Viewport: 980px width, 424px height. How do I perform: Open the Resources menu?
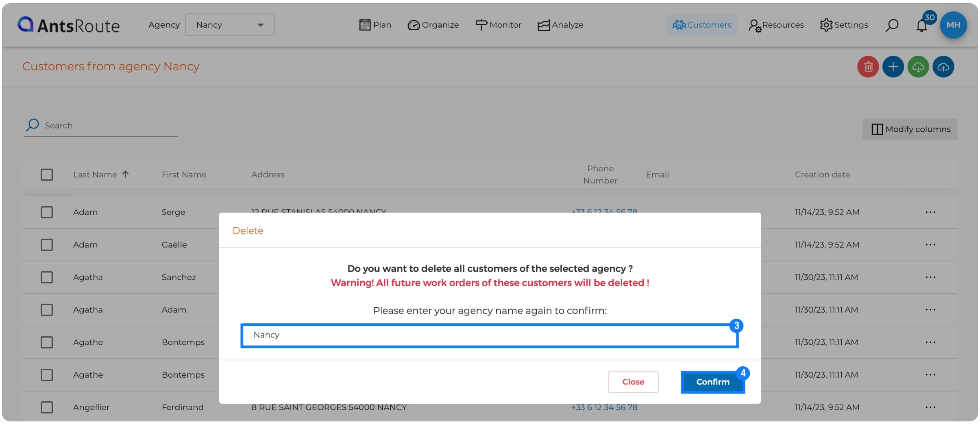[x=776, y=25]
